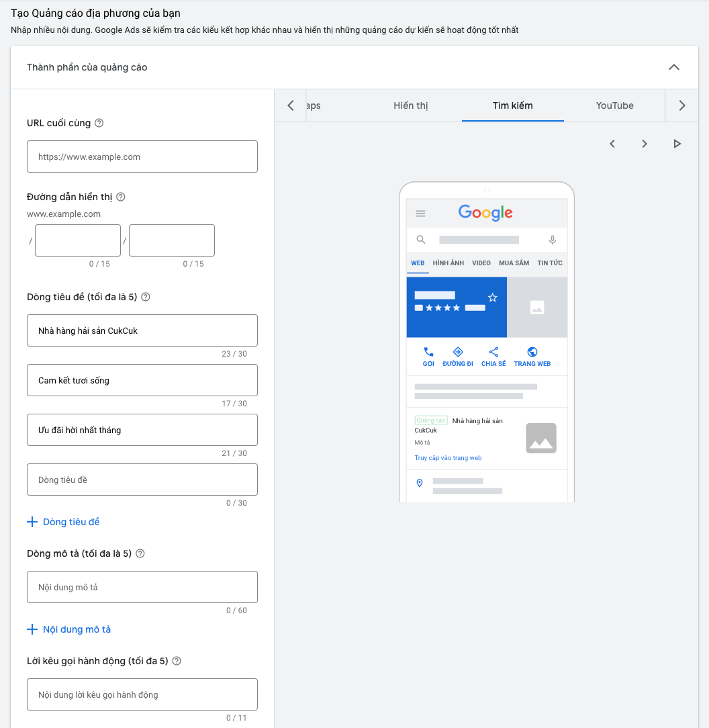The image size is (709, 728).
Task: Play the ad preview slideshow
Action: (677, 144)
